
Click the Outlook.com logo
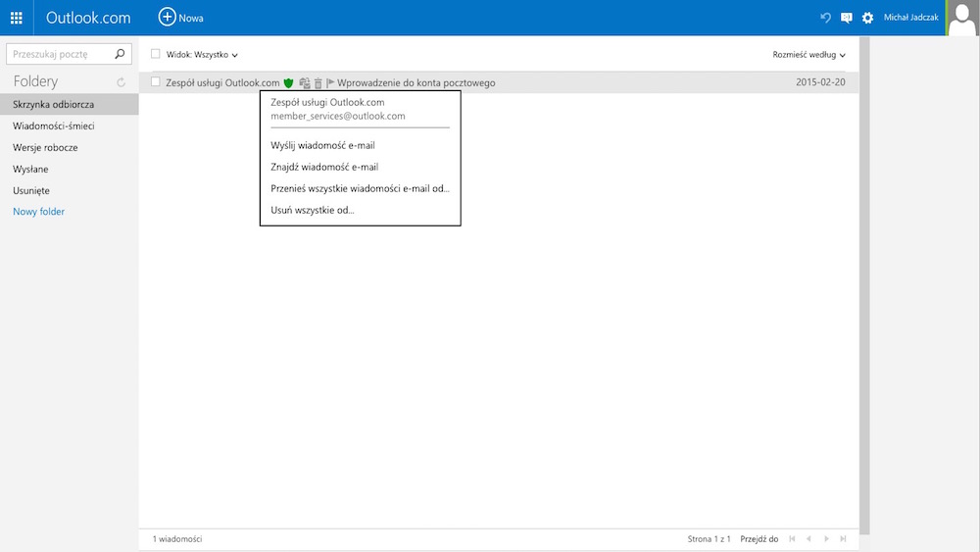[x=88, y=18]
